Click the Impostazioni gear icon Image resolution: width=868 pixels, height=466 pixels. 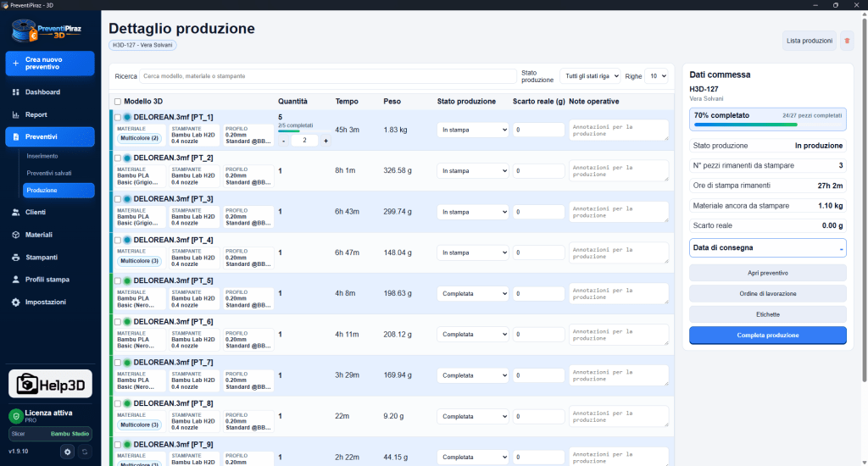click(15, 302)
